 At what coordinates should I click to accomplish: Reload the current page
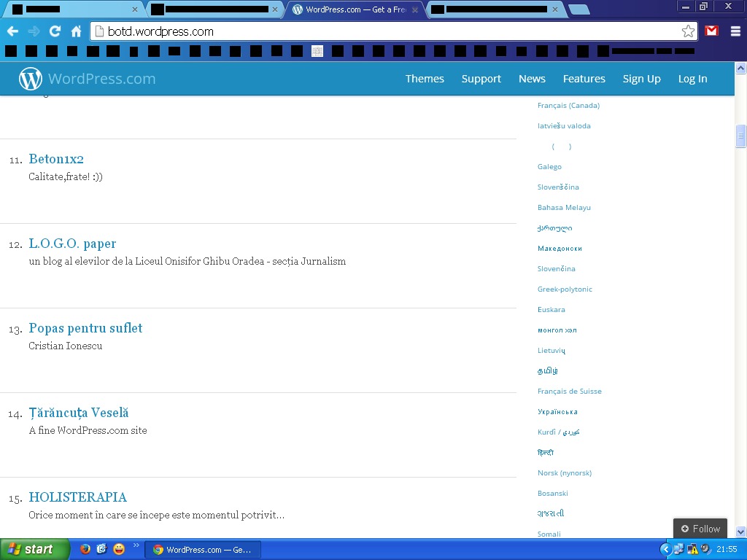click(55, 31)
